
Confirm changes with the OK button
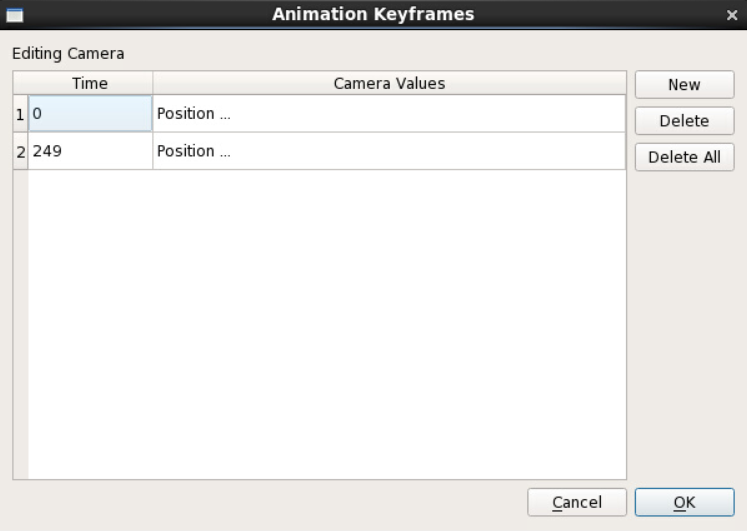click(684, 502)
